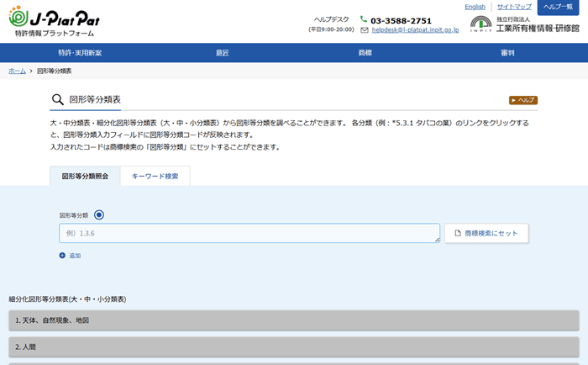Click the 03-3588-2751 phone number

tap(401, 21)
